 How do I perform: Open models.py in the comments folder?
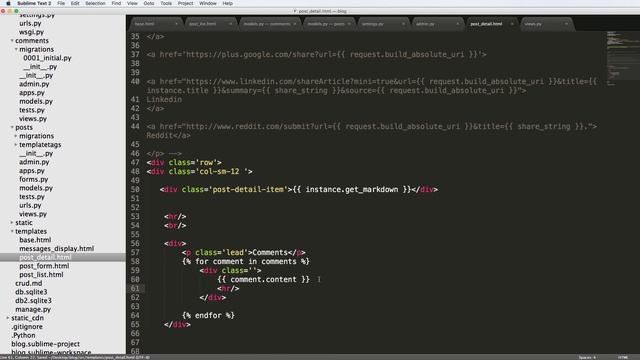pyautogui.click(x=36, y=101)
